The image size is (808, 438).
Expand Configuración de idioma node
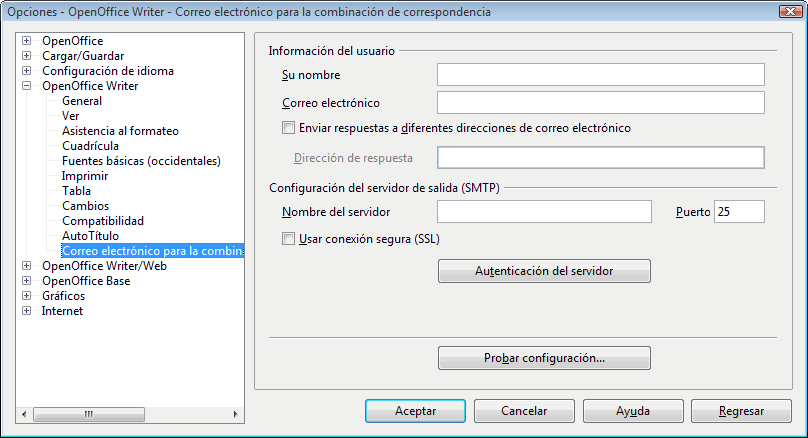tap(27, 71)
